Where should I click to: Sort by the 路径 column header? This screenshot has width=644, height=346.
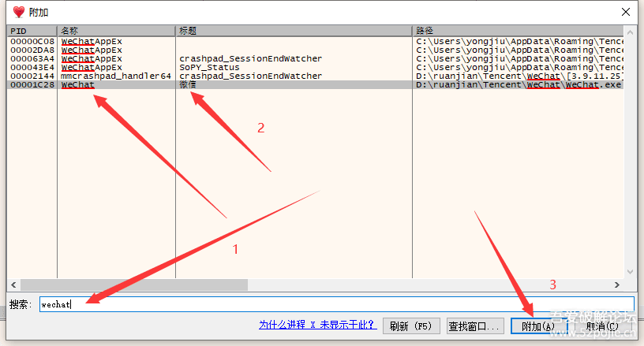point(518,31)
